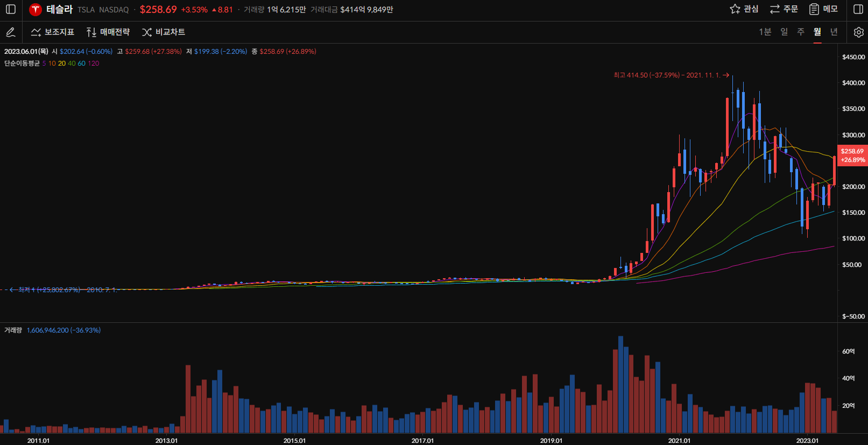868x445 pixels.
Task: Click the 2023.06.01 date readout
Action: pos(26,52)
